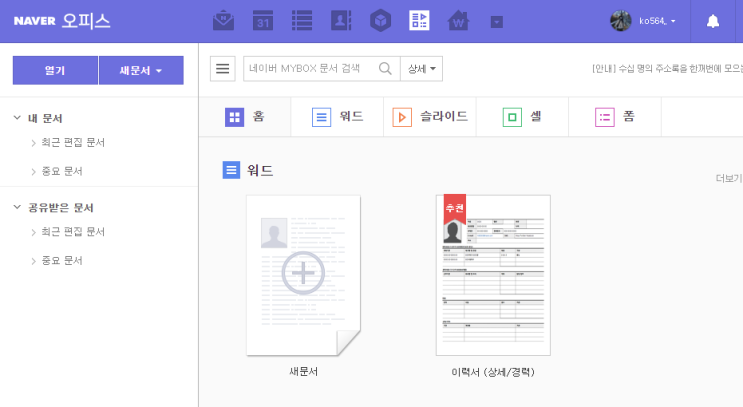Open the 새문서 dropdown button
The image size is (743, 407).
coord(141,70)
